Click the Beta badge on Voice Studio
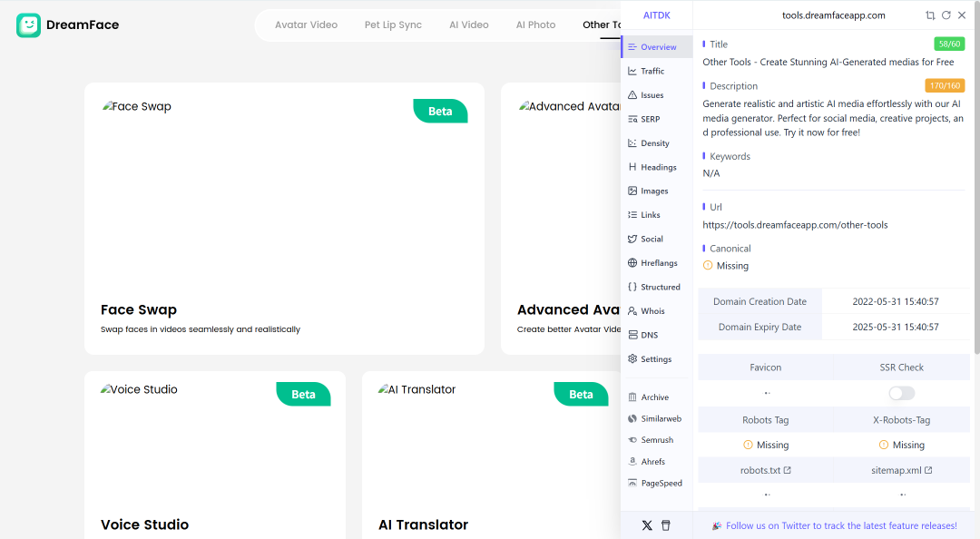Image resolution: width=980 pixels, height=539 pixels. pos(303,395)
